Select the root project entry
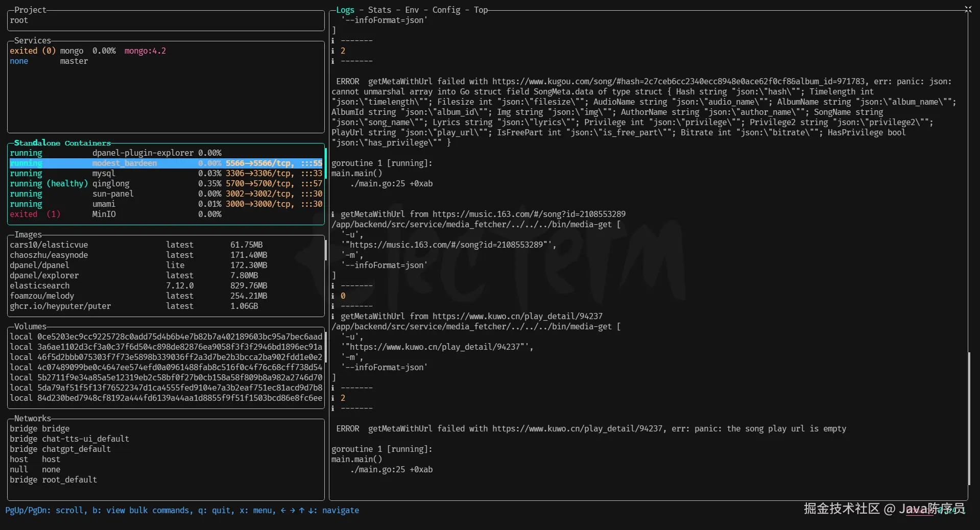Screen dimensions: 980x530 [166, 20]
